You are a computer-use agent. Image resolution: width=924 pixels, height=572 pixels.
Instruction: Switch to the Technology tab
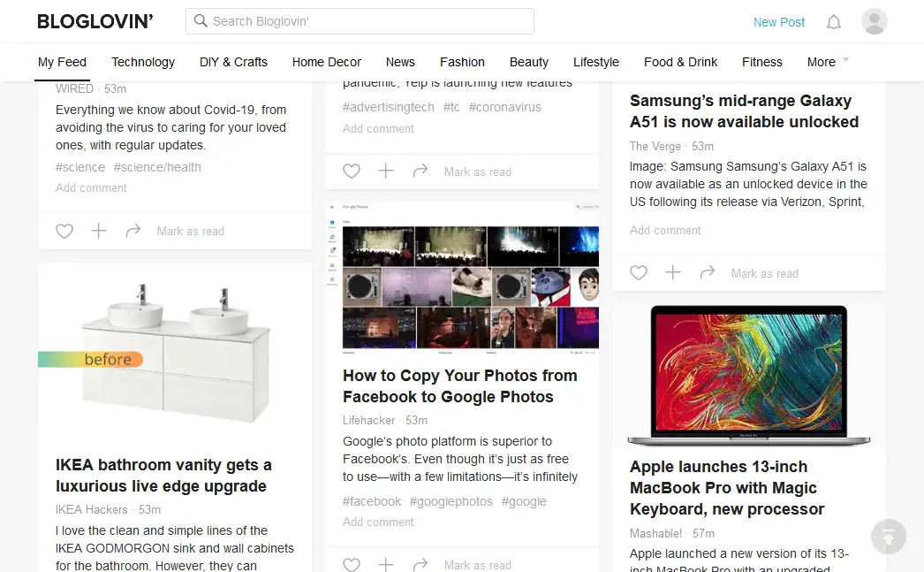[x=143, y=62]
